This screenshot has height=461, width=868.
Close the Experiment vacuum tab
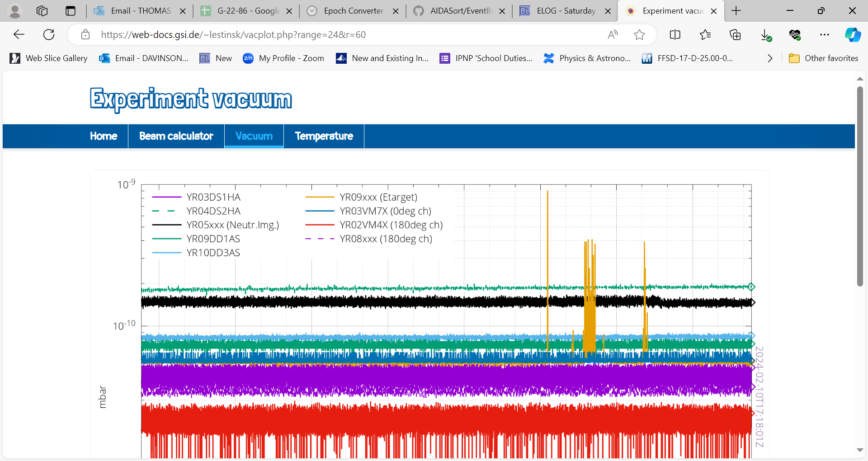pyautogui.click(x=714, y=11)
